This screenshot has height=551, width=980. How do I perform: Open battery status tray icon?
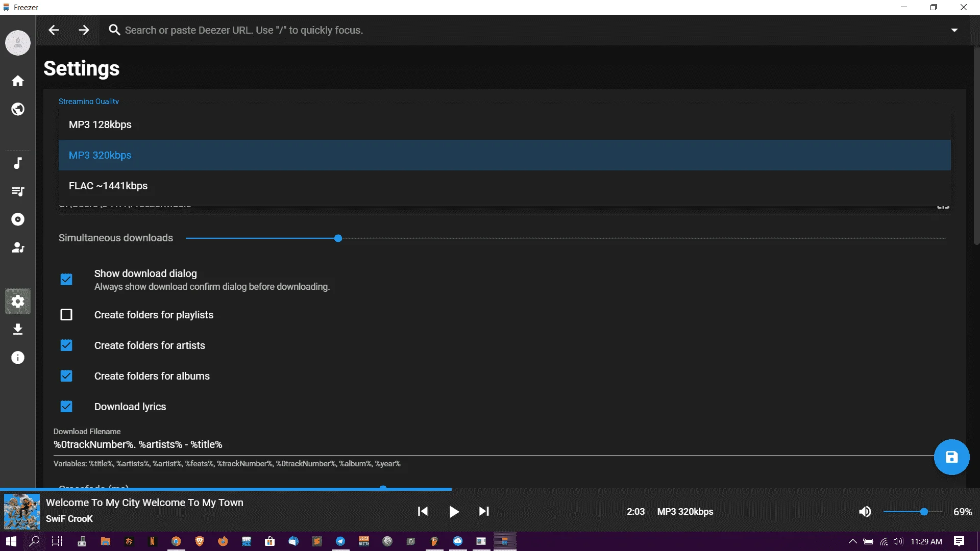(868, 541)
